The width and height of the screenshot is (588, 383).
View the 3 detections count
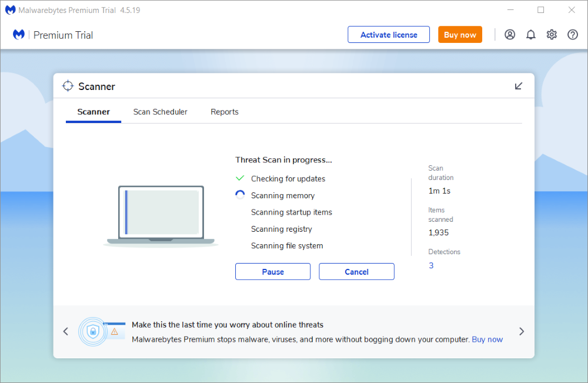point(431,265)
